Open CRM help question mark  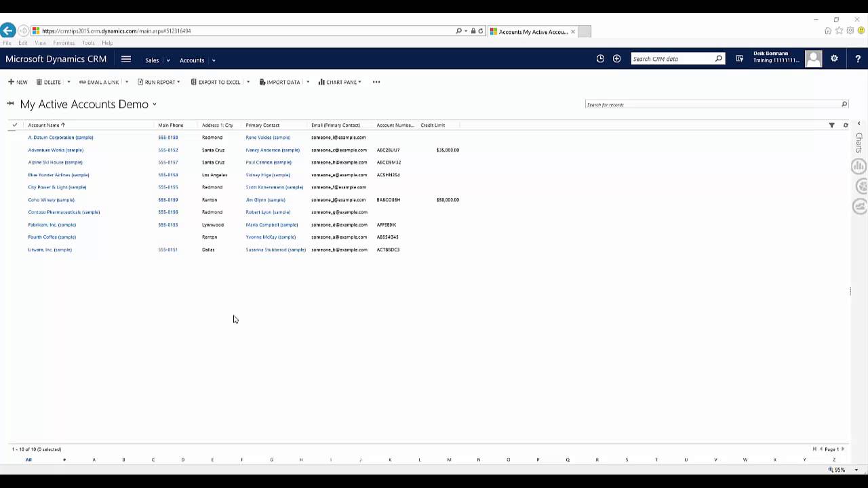858,59
